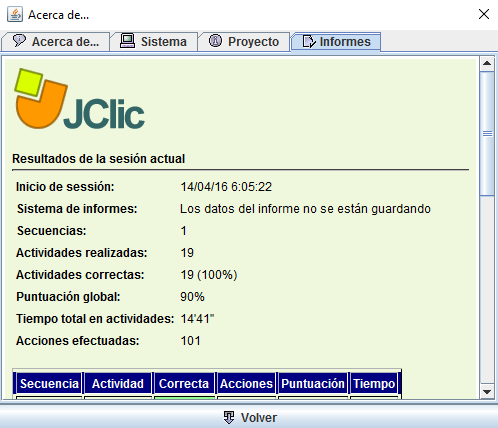Click the scrollbar down arrow
Screen dimensions: 498x428
click(x=487, y=392)
